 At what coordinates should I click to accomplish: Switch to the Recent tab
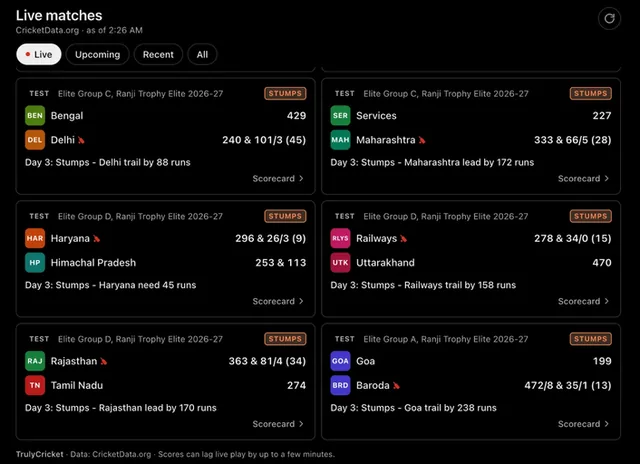(x=158, y=54)
